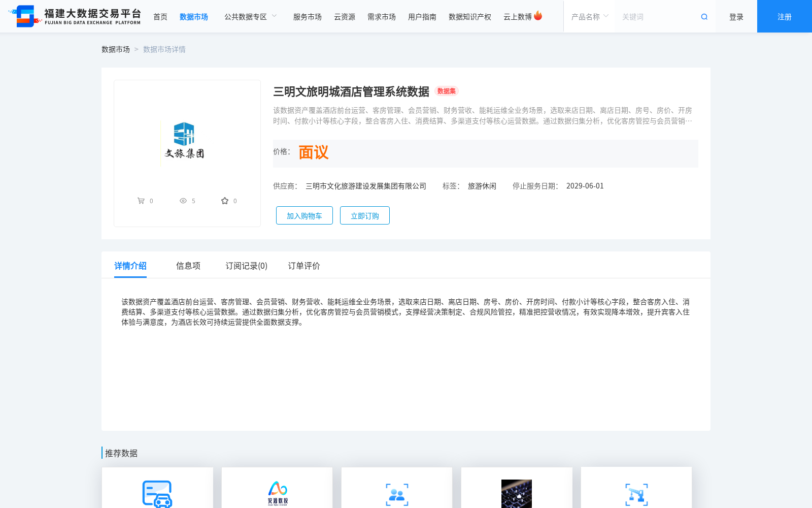Click the 旅游休闲 tag
Screen dimensions: 812x508
482,186
